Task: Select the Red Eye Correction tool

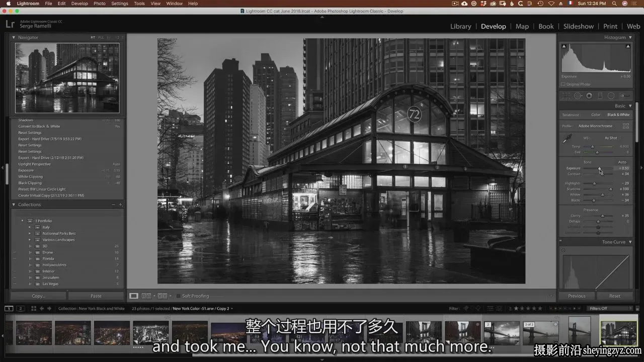Action: click(589, 96)
